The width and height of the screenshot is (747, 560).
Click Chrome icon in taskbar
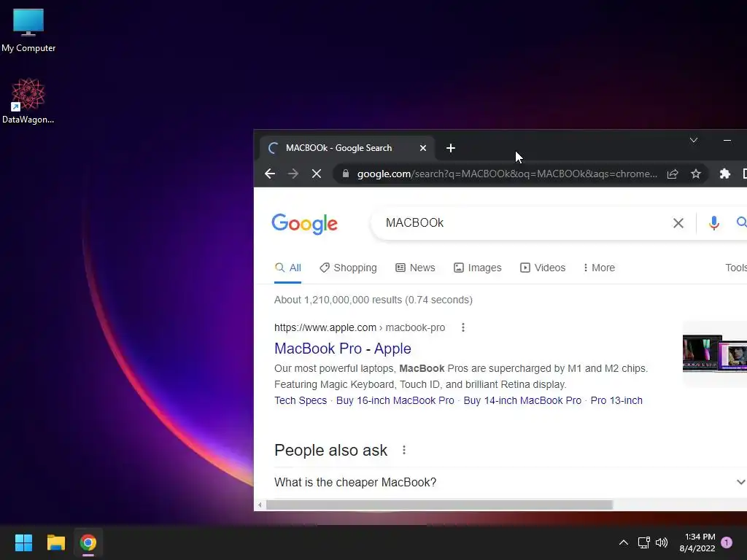[x=88, y=542]
